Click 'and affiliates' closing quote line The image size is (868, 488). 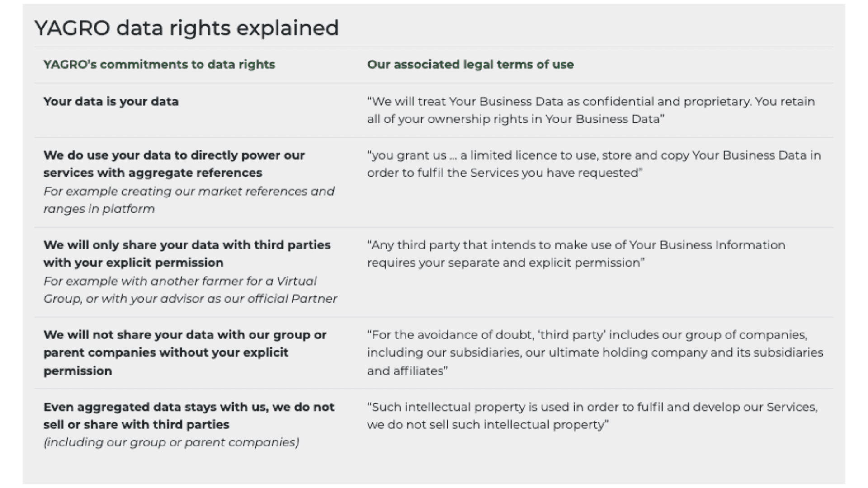(x=407, y=371)
